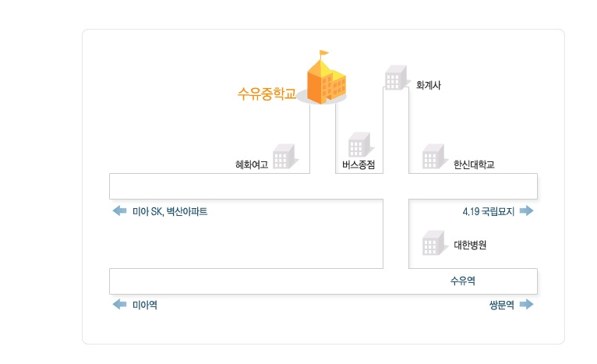Click the 한신대학교 text label
The width and height of the screenshot is (597, 364).
click(475, 165)
